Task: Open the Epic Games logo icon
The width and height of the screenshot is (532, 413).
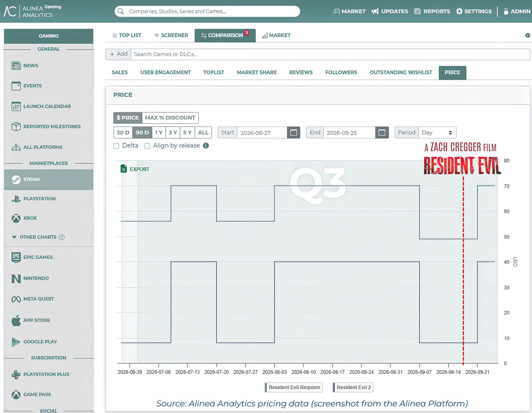Action: coord(16,257)
